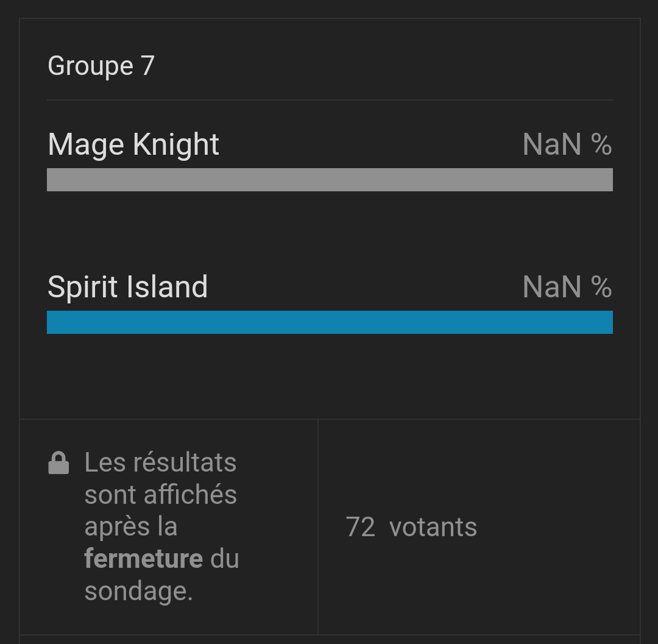Click the word 'Island' in the second option
This screenshot has width=658, height=644.
coord(167,287)
